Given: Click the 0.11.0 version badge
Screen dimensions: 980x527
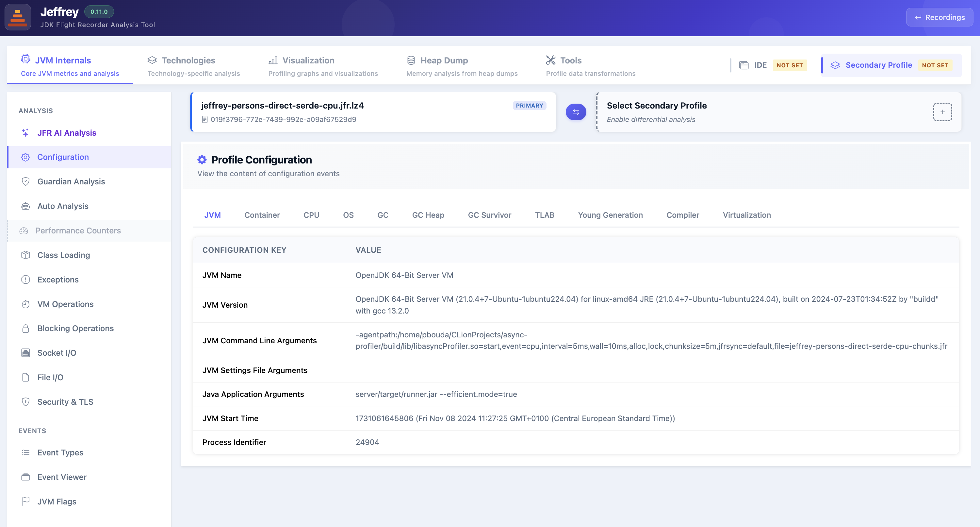Looking at the screenshot, I should 99,12.
